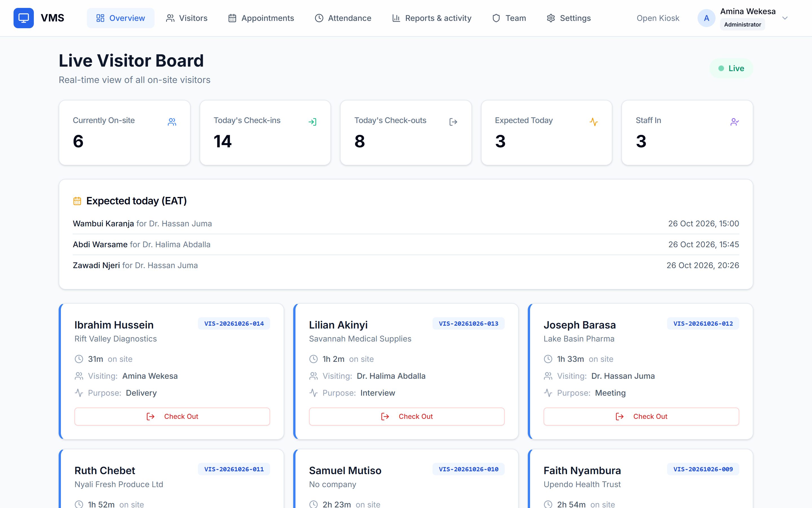Click the Staff In user-check icon
The image size is (812, 508).
click(x=734, y=122)
